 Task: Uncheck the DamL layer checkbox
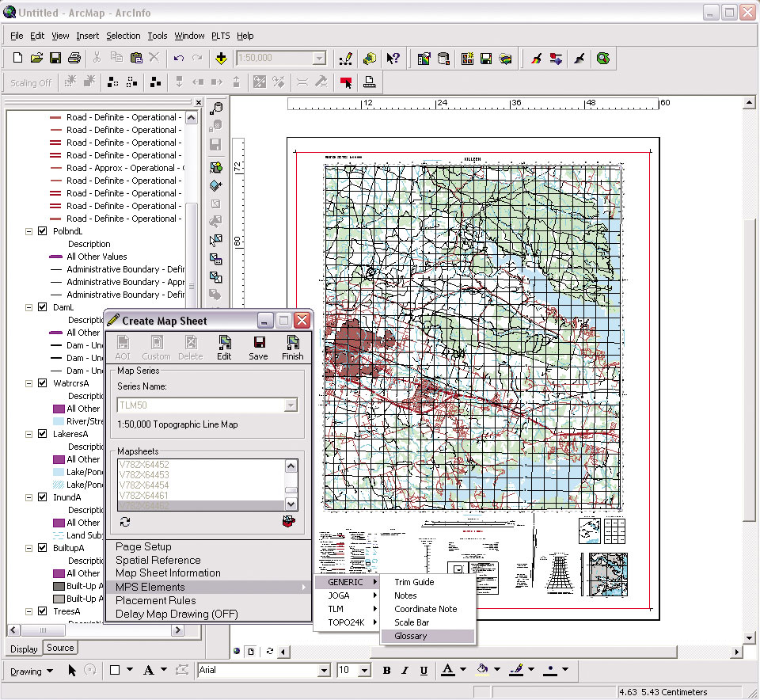[x=43, y=307]
